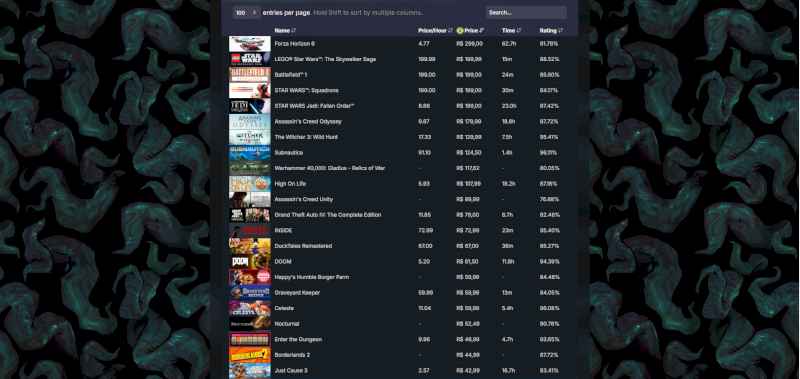Open the entries per page dropdown
Viewport: 800px width, 379px height.
coord(247,13)
